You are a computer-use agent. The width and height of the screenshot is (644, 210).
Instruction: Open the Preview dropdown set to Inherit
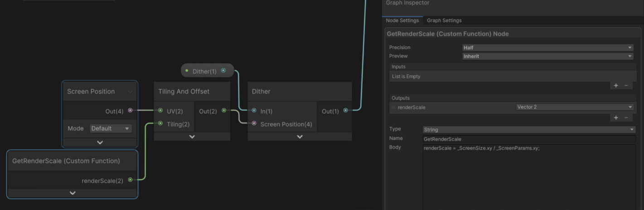point(547,56)
